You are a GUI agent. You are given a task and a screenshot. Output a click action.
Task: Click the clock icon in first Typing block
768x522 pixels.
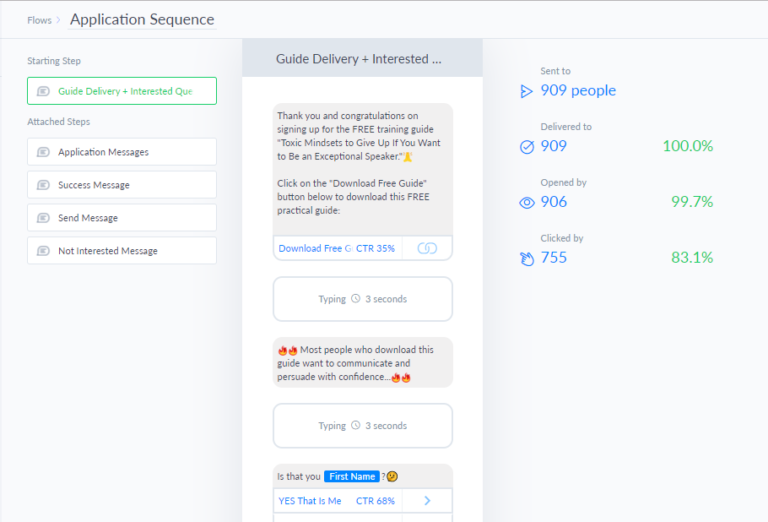tap(356, 299)
